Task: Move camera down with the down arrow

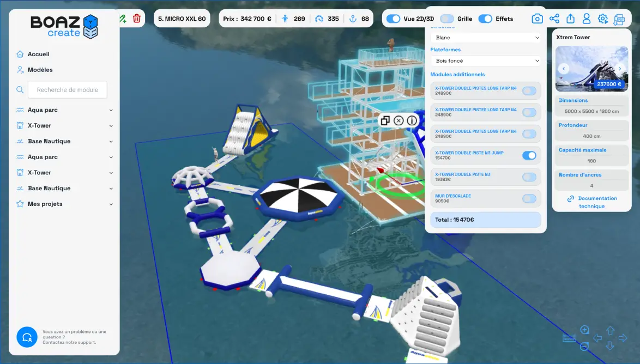Action: (610, 346)
